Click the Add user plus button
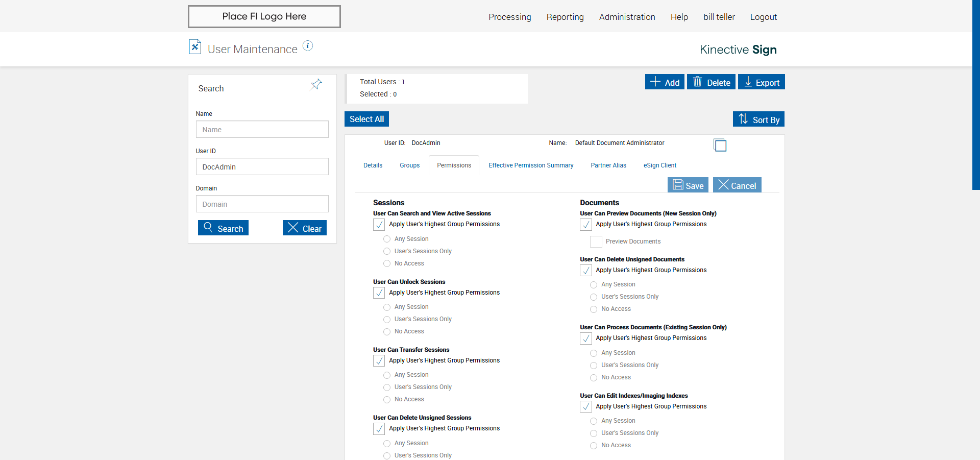This screenshot has height=460, width=980. coord(665,82)
